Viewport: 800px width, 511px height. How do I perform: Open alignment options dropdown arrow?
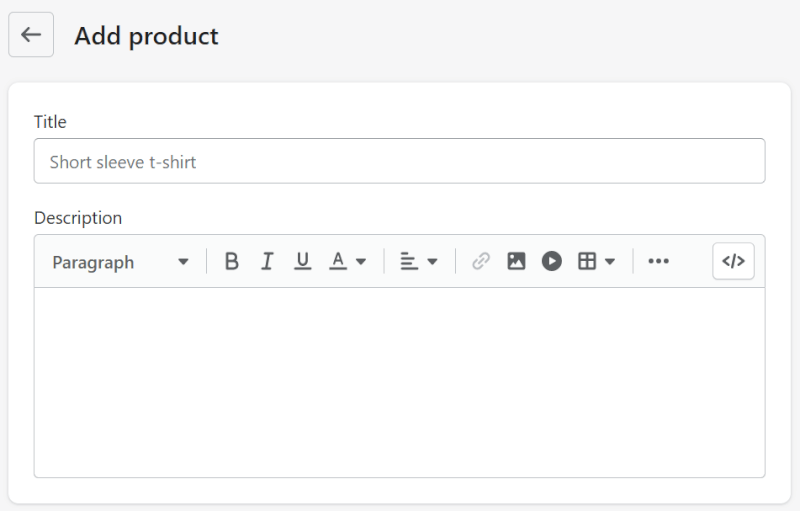[x=432, y=262]
